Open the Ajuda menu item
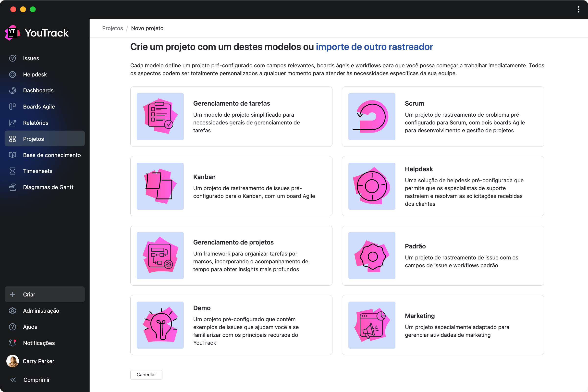 coord(30,327)
